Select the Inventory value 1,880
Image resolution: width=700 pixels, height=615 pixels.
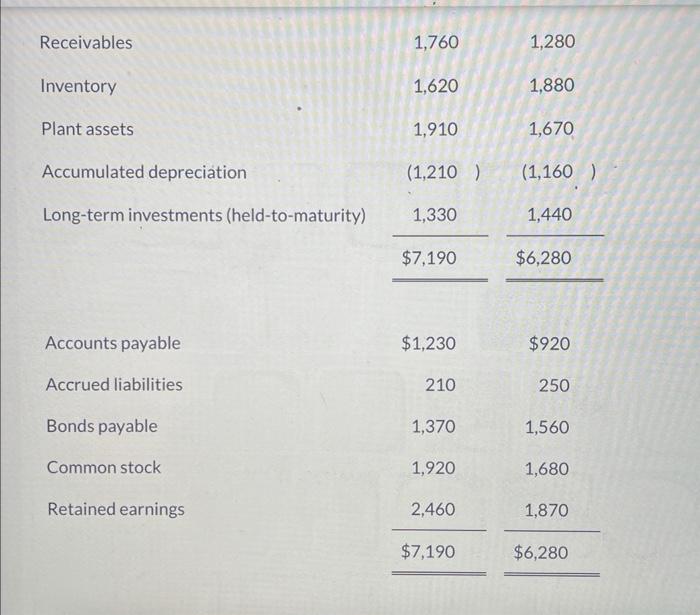click(552, 86)
